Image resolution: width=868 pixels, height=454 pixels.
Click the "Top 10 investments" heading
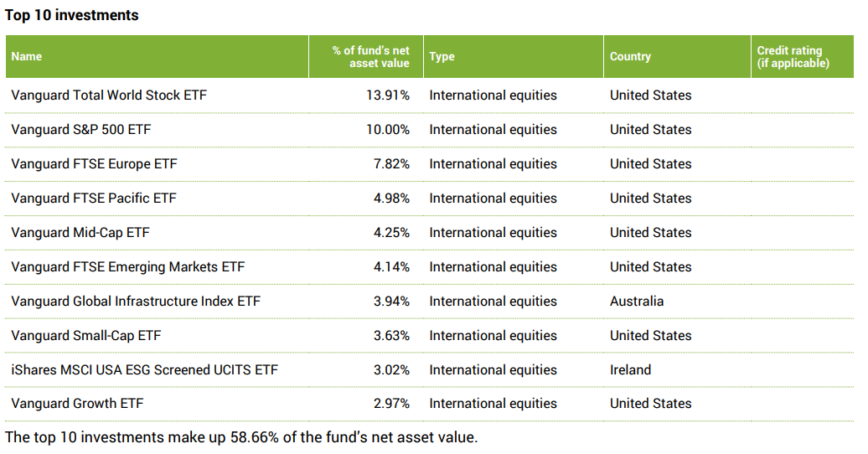72,15
